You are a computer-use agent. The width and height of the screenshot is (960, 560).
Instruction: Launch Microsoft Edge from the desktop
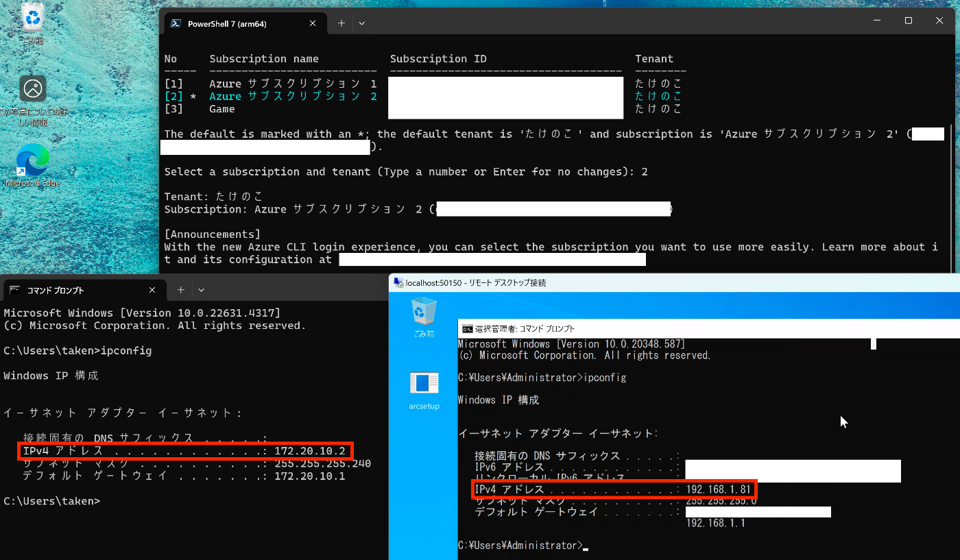[32, 165]
